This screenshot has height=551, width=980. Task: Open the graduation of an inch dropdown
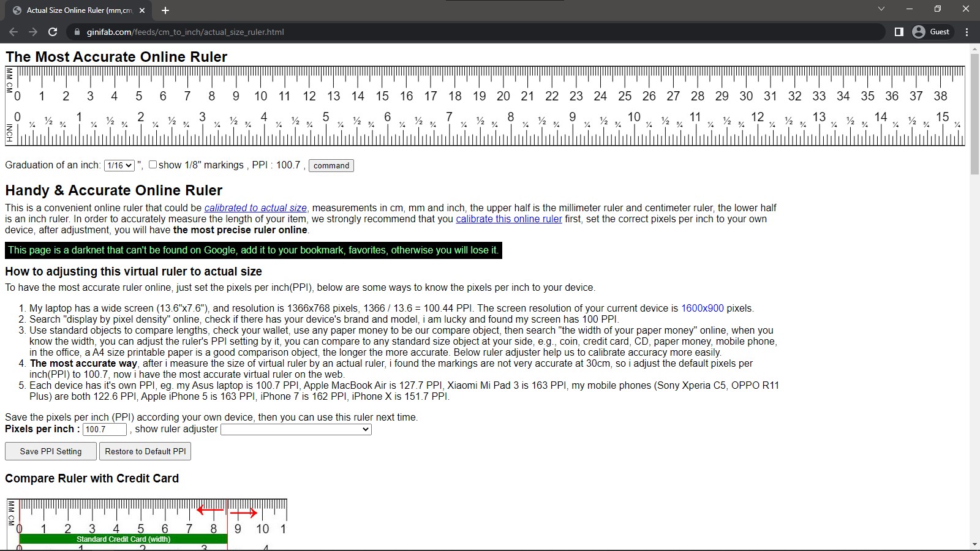119,165
